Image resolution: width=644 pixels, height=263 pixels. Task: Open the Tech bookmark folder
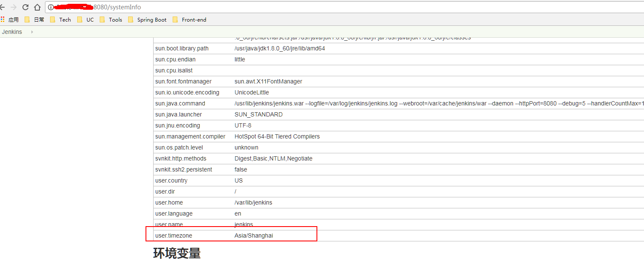tap(61, 19)
